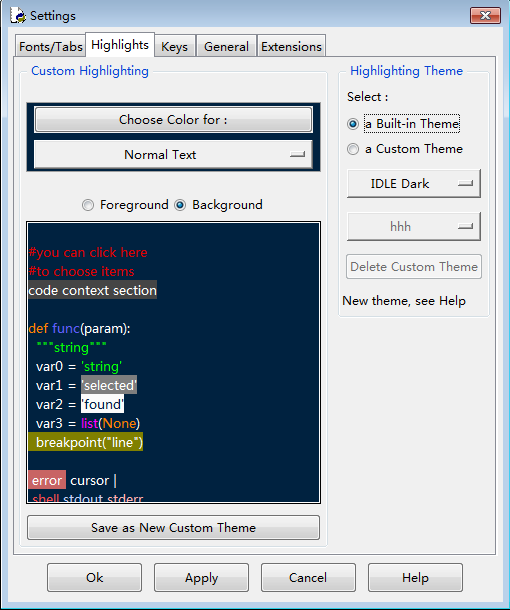
Task: Select the Highlights tab
Action: click(x=120, y=45)
